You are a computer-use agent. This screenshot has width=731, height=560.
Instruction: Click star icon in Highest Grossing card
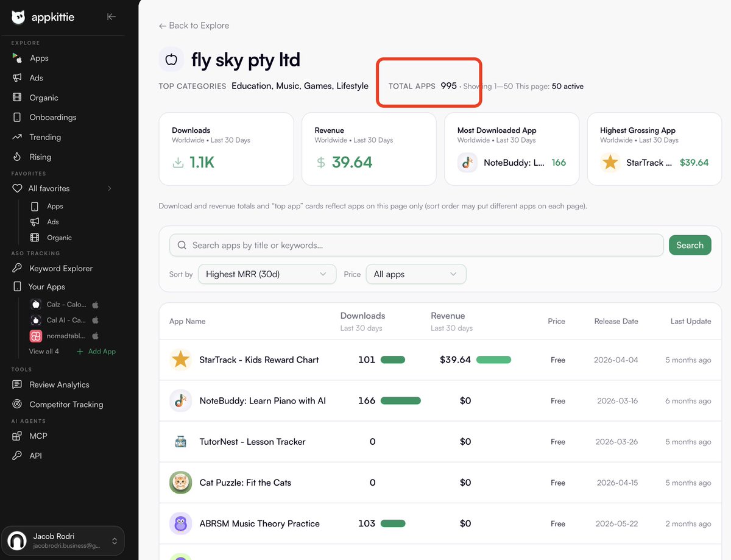tap(610, 163)
